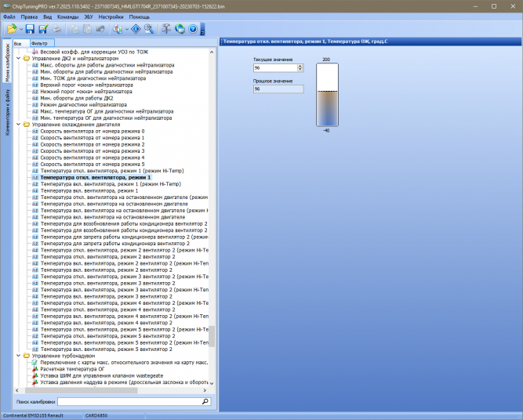This screenshot has width=523, height=420.
Task: Open Комментарии к файлу vertical side tab
Action: (7, 112)
